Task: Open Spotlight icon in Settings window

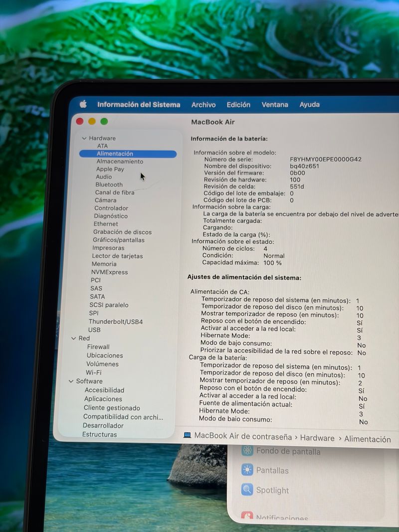Action: point(247,490)
